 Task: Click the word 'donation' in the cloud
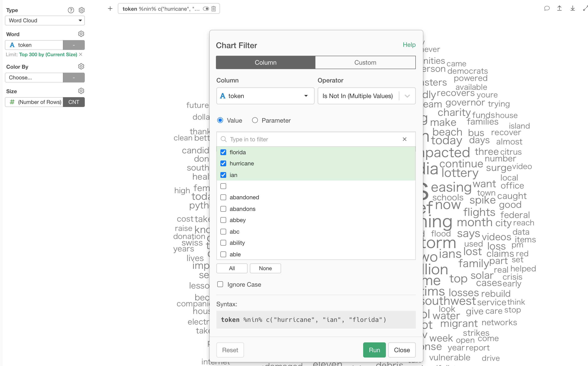(x=189, y=236)
